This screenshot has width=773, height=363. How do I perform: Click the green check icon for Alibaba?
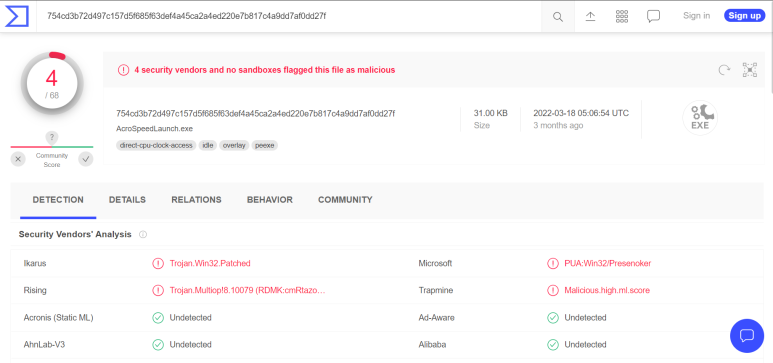click(553, 345)
